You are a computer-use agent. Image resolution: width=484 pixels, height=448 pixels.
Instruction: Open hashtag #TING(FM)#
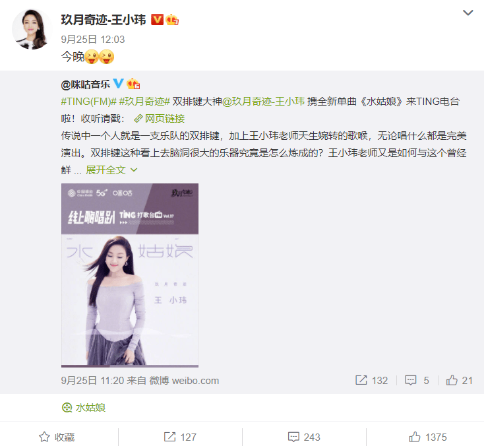click(x=88, y=101)
